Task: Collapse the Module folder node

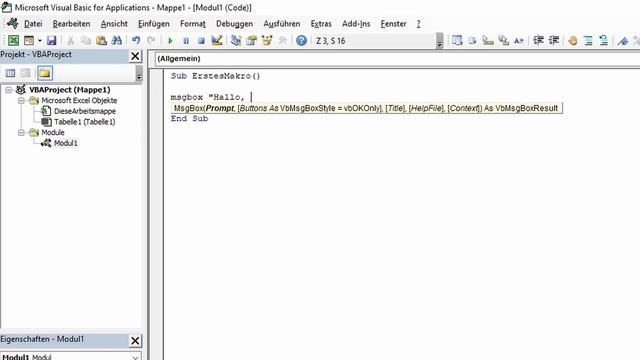Action: (x=21, y=132)
